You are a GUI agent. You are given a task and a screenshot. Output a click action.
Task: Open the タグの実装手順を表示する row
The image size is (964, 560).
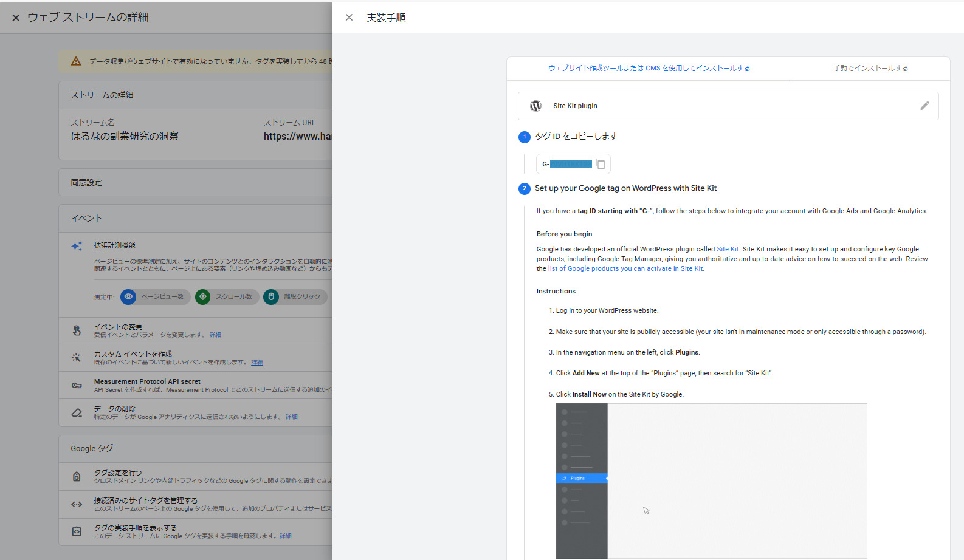click(195, 531)
